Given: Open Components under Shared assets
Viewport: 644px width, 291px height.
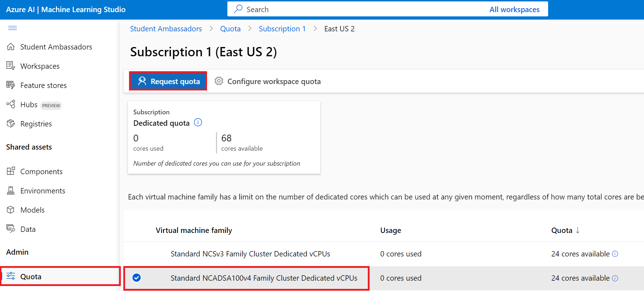Looking at the screenshot, I should point(41,171).
